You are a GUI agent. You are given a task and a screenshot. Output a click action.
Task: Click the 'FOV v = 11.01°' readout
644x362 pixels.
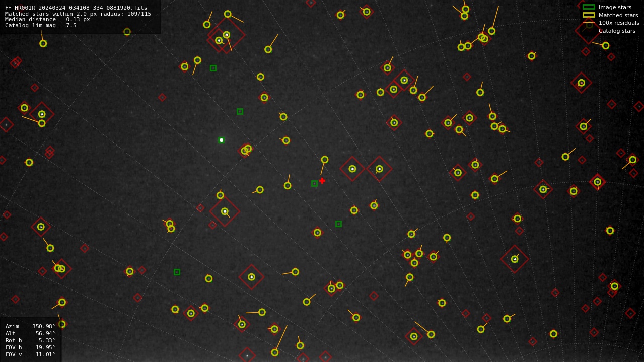point(30,354)
